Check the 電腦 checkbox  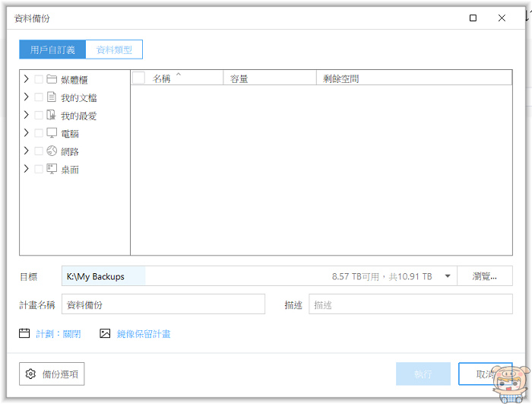[x=39, y=133]
